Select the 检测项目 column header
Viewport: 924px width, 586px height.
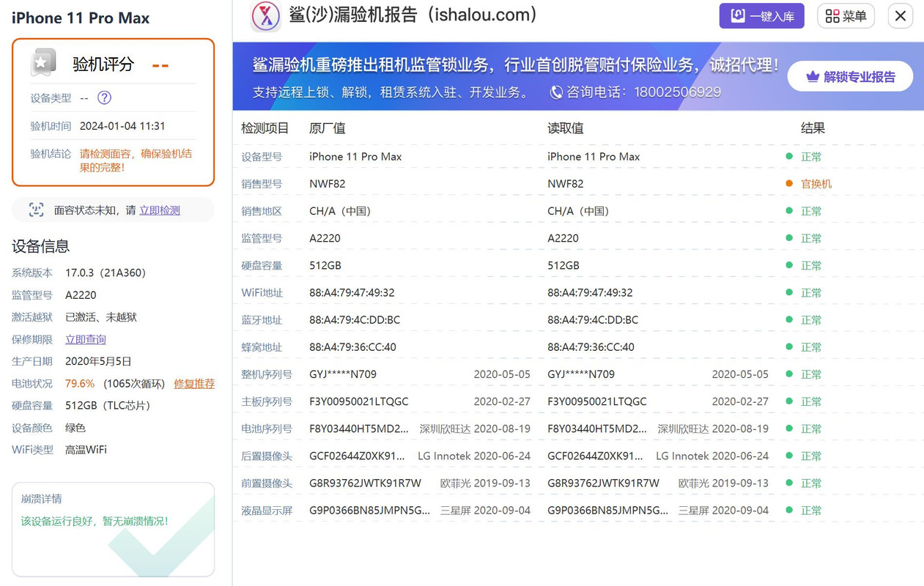click(265, 128)
